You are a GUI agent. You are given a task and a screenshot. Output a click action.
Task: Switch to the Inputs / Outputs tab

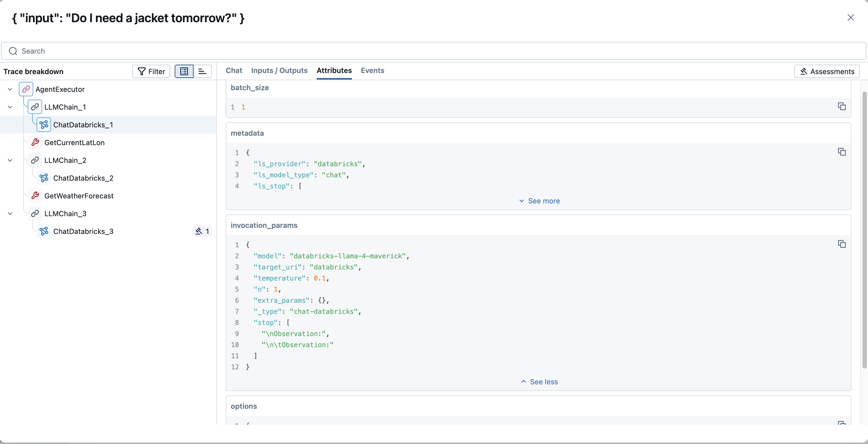click(x=279, y=70)
